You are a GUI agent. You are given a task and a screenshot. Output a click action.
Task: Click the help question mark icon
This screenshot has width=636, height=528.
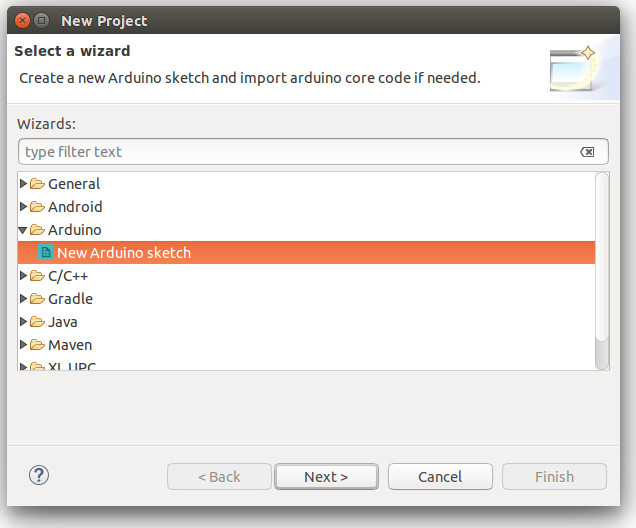point(39,475)
